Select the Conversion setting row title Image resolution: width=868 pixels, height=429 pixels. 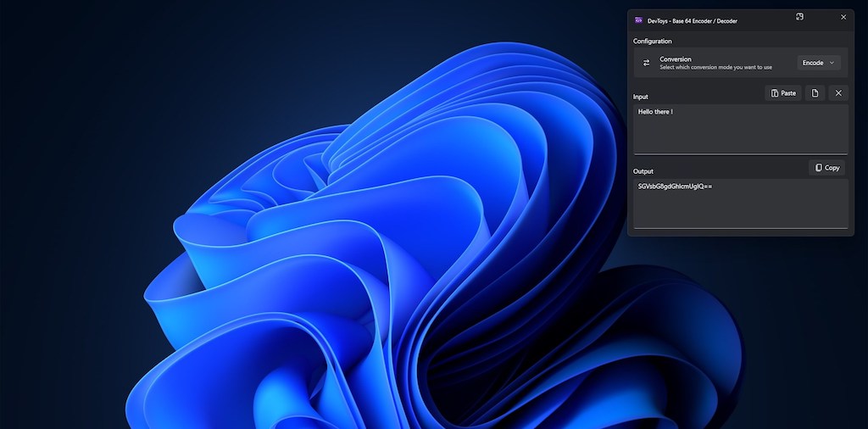coord(676,59)
